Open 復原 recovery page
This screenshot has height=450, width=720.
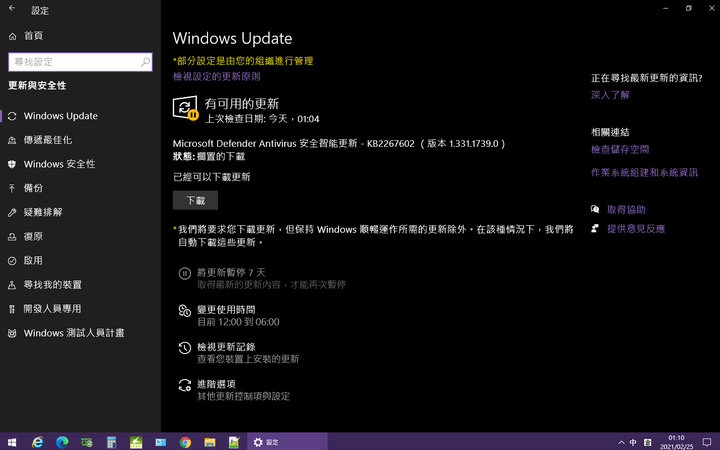pyautogui.click(x=33, y=236)
